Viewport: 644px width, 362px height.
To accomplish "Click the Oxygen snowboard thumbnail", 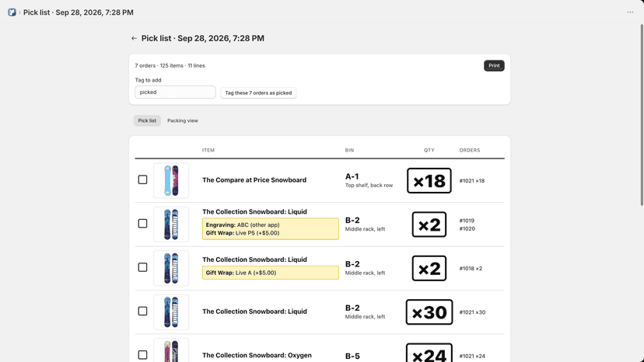I will 171,350.
